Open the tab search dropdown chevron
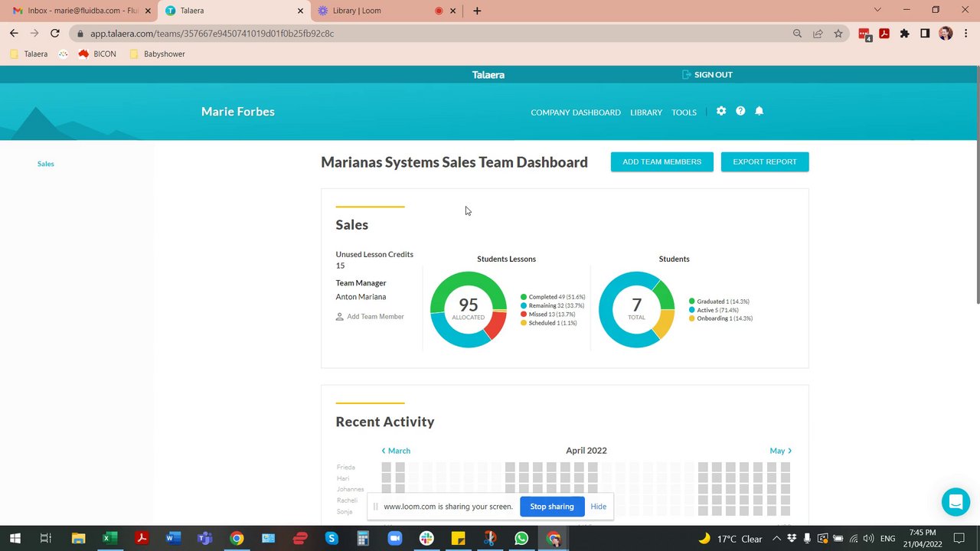980x551 pixels. [877, 10]
